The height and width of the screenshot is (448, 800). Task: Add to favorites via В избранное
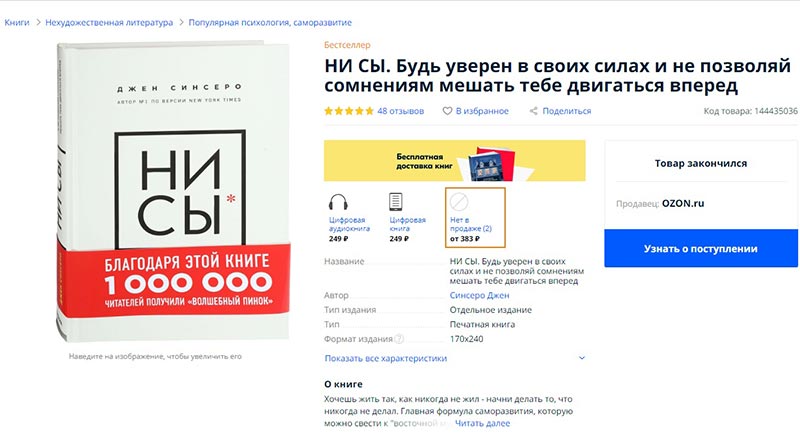[482, 111]
